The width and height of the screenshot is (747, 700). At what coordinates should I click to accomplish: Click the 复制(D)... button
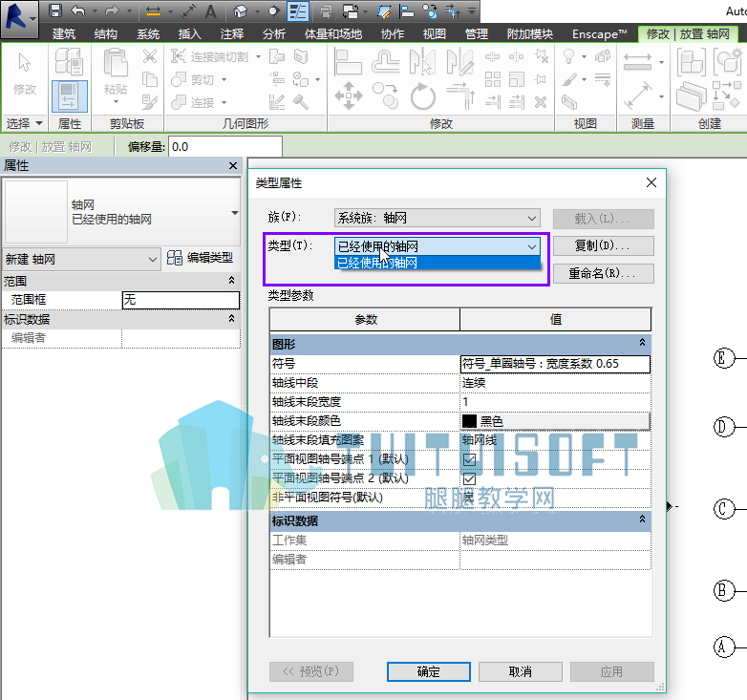[x=603, y=245]
